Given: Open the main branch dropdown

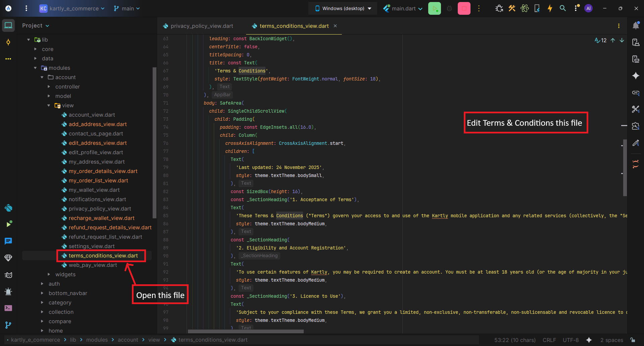Looking at the screenshot, I should point(127,8).
